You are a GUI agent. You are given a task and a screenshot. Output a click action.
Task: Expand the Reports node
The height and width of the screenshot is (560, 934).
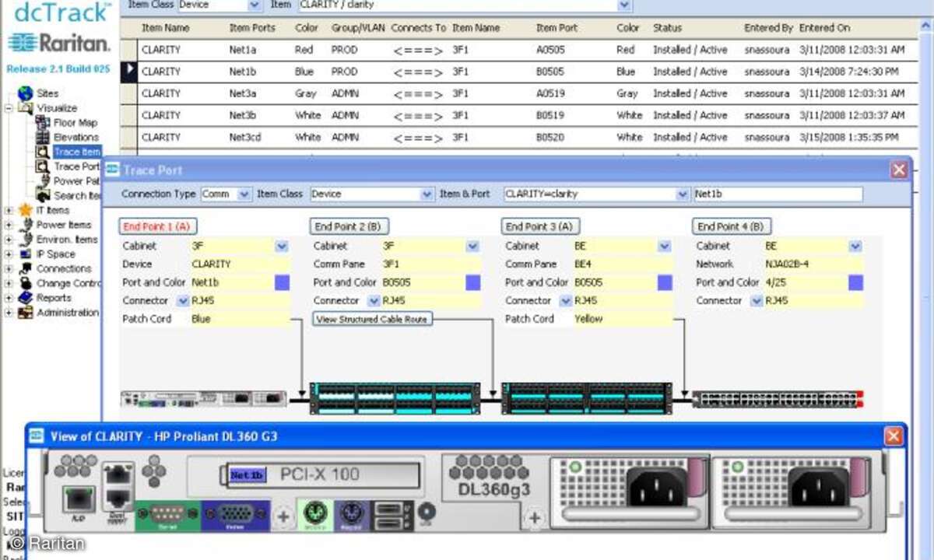coord(9,297)
